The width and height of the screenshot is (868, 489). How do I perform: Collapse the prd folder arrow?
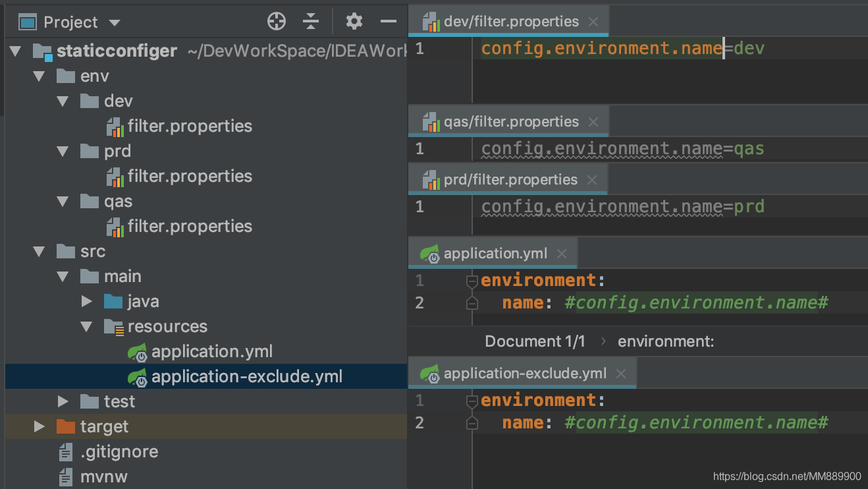pos(63,152)
